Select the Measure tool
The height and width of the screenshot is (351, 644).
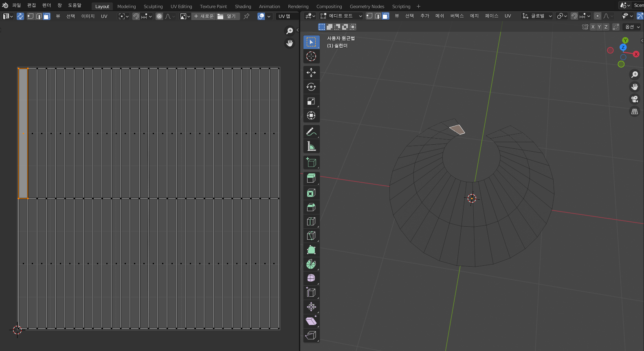coord(311,146)
